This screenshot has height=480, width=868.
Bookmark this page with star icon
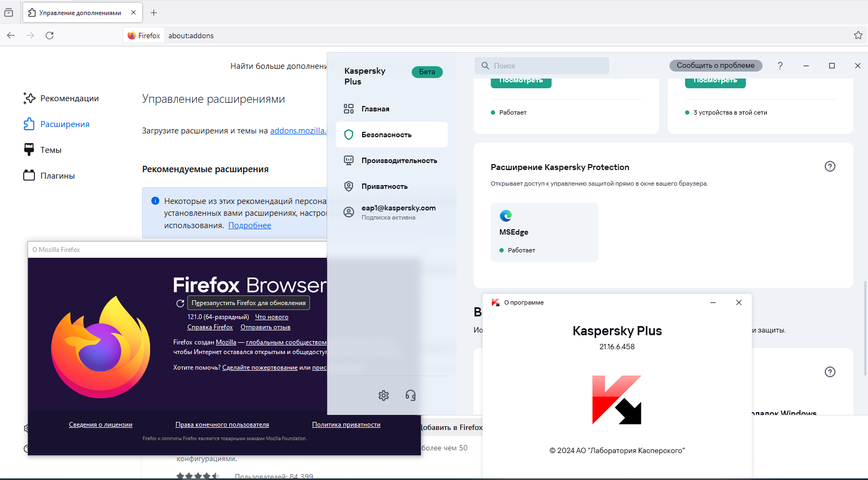[x=858, y=36]
